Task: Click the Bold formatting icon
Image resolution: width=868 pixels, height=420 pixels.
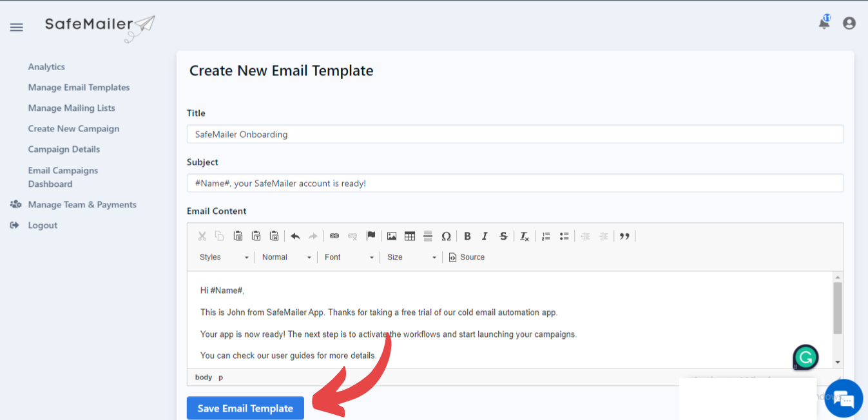Action: [467, 236]
